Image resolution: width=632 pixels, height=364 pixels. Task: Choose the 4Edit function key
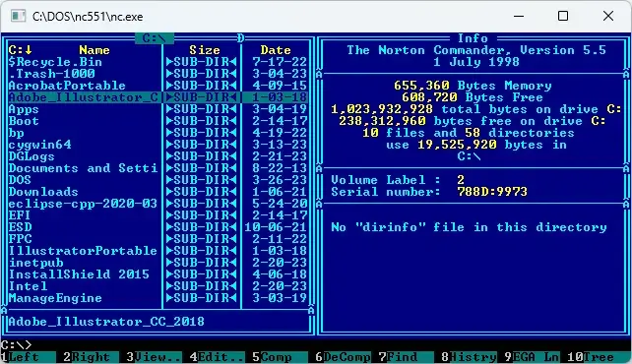click(217, 357)
